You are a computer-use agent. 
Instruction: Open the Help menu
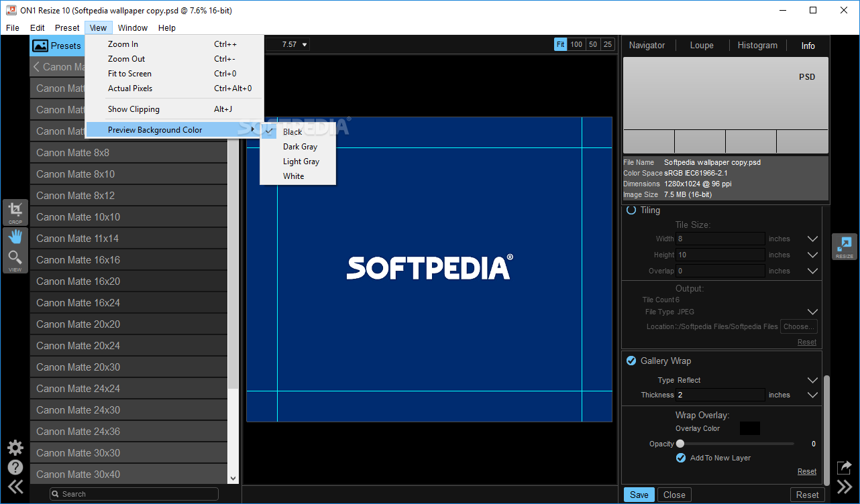click(x=167, y=27)
